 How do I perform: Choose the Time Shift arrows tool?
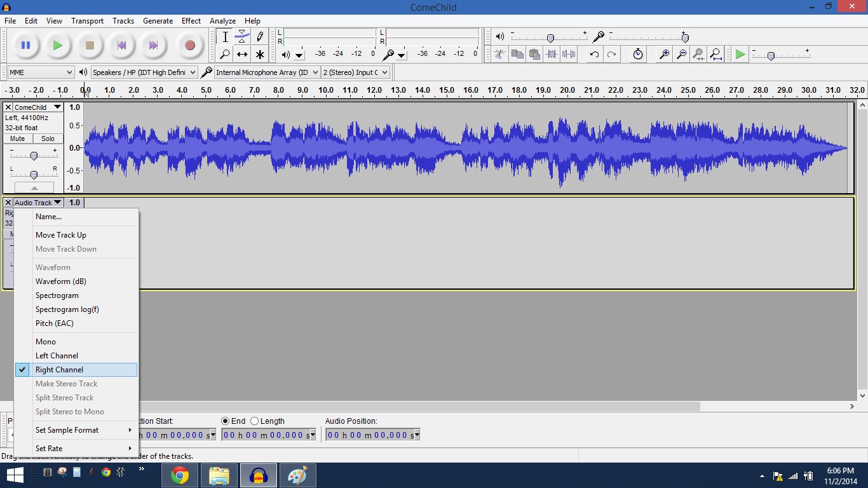point(242,55)
